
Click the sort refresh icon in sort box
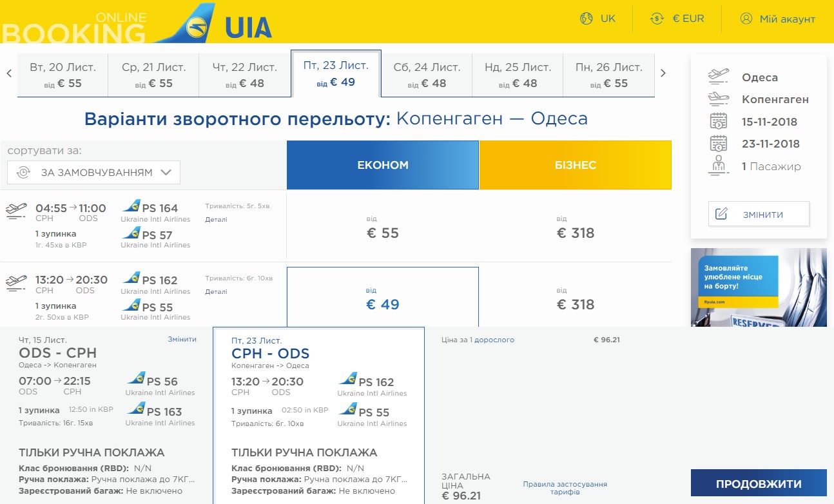pyautogui.click(x=24, y=172)
